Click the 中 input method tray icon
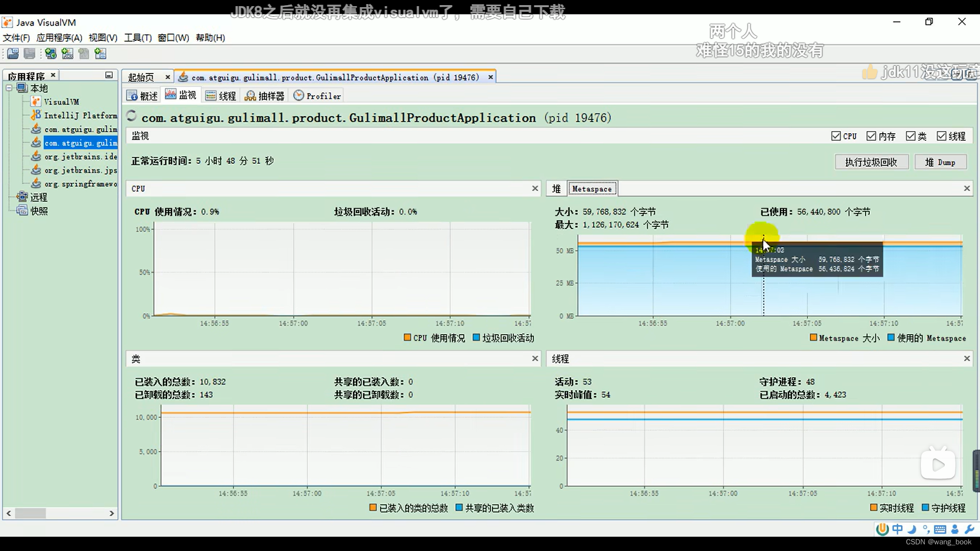Image resolution: width=980 pixels, height=551 pixels. click(898, 529)
